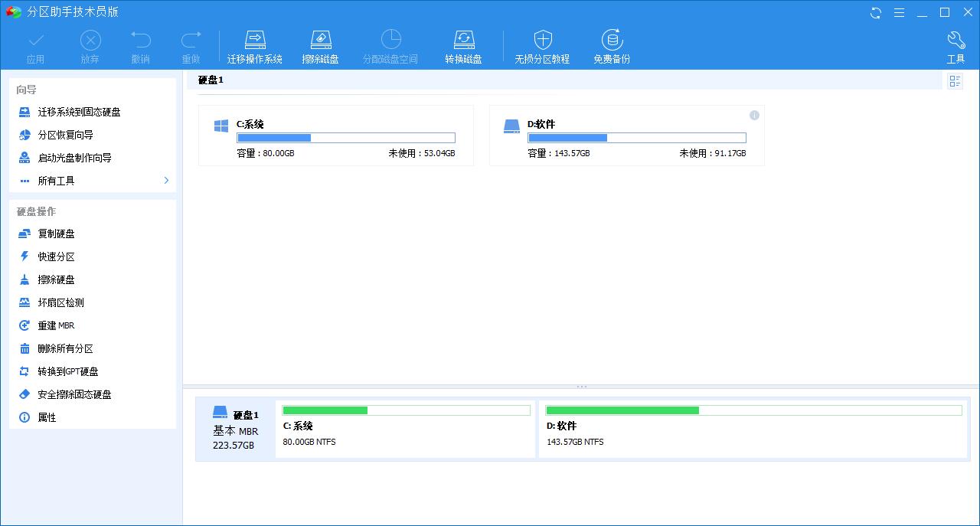The image size is (980, 526).
Task: Click '未使用：53.04GB' text
Action: 422,153
